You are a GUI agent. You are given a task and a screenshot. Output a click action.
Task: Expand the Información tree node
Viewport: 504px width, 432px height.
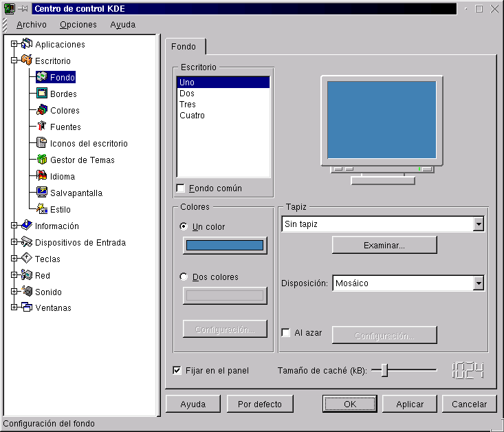coord(14,226)
